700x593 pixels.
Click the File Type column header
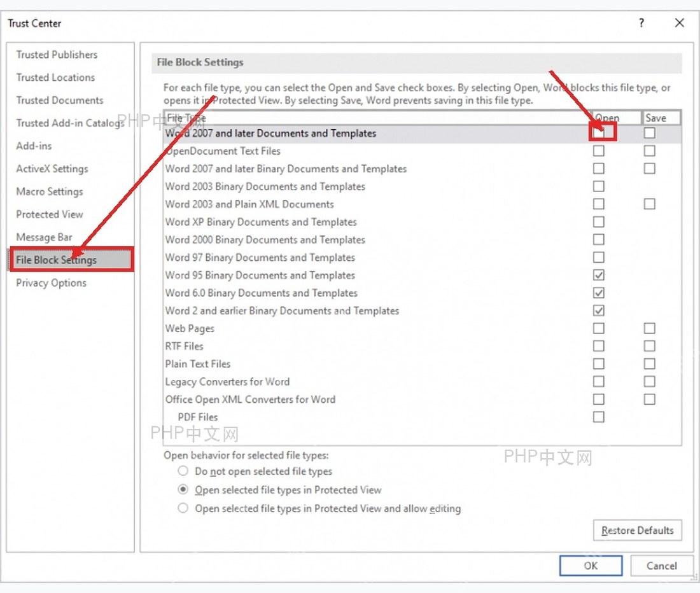click(x=378, y=118)
